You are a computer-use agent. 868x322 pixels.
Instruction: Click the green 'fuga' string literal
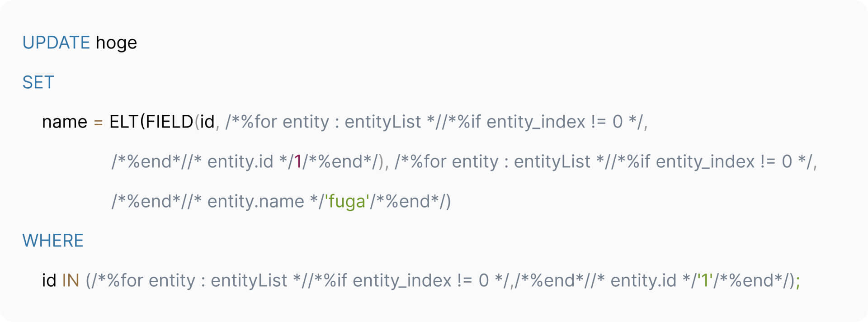pyautogui.click(x=347, y=201)
